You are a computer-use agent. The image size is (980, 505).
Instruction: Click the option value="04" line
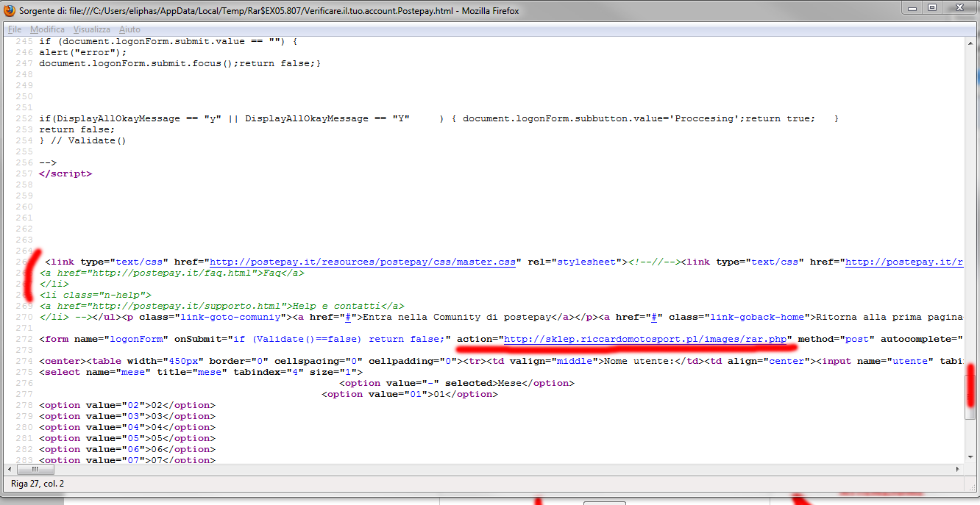(x=127, y=427)
